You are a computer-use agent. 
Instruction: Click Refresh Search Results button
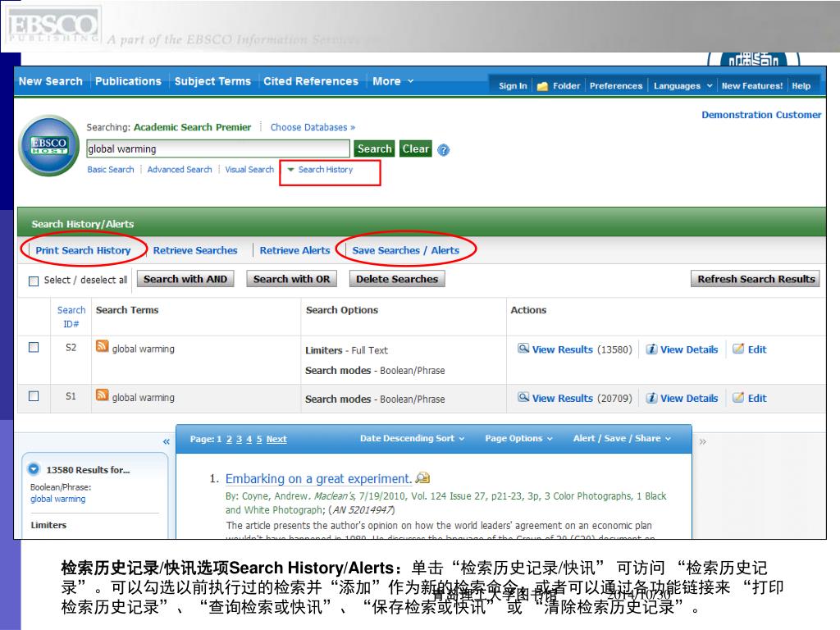pyautogui.click(x=756, y=279)
